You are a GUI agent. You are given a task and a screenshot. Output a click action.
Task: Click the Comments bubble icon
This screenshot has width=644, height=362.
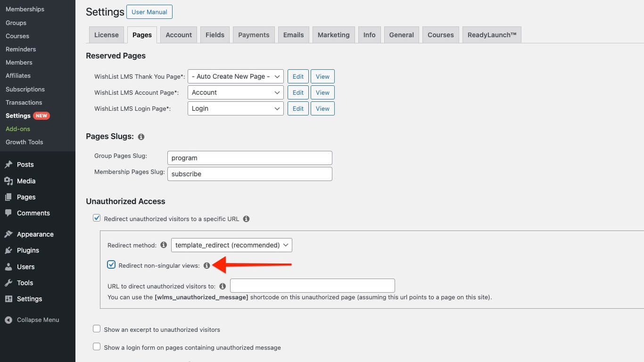(10, 213)
